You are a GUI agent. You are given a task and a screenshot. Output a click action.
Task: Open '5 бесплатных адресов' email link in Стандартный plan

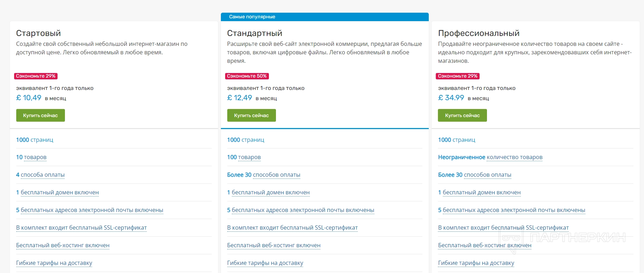pos(301,210)
